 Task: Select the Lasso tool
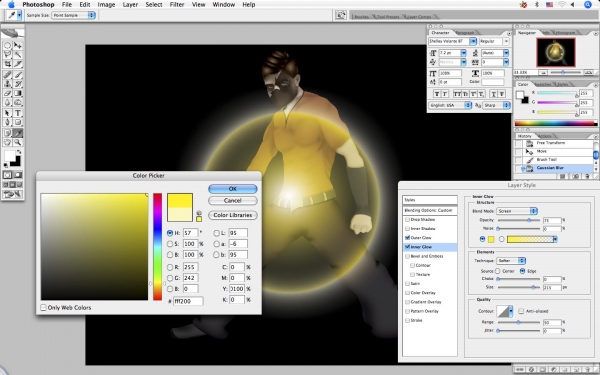(x=7, y=55)
